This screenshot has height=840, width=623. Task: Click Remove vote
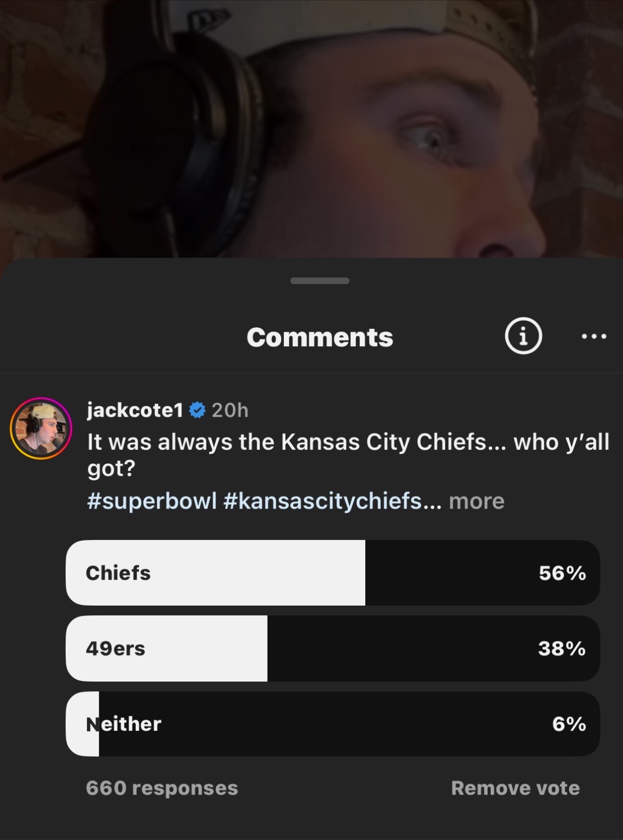click(516, 788)
